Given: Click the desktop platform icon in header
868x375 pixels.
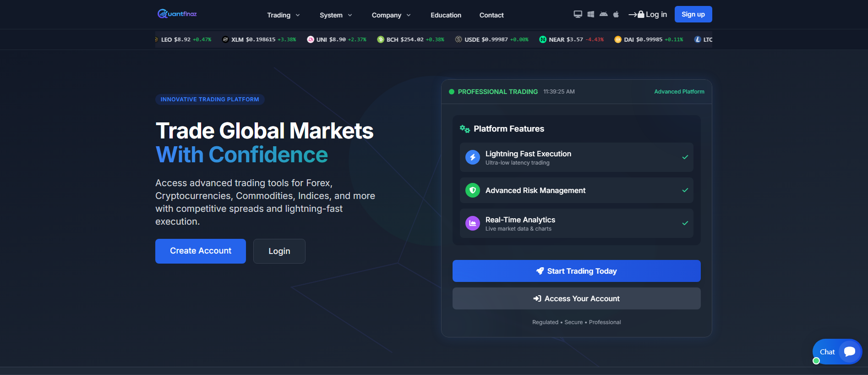Looking at the screenshot, I should click(578, 14).
